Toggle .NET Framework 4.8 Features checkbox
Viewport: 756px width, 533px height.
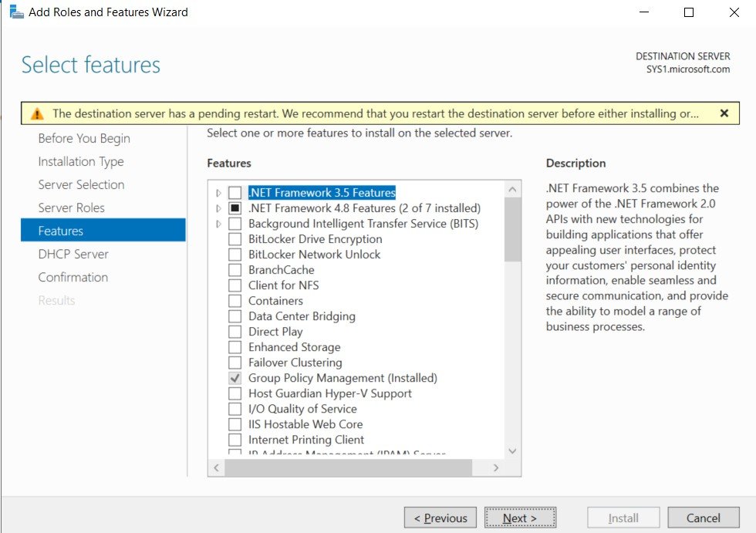[235, 208]
